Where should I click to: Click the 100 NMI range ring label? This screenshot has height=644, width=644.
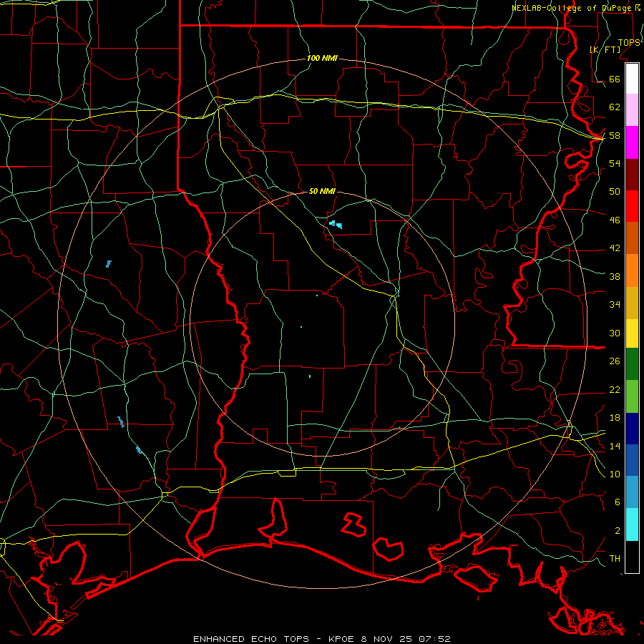pyautogui.click(x=322, y=58)
